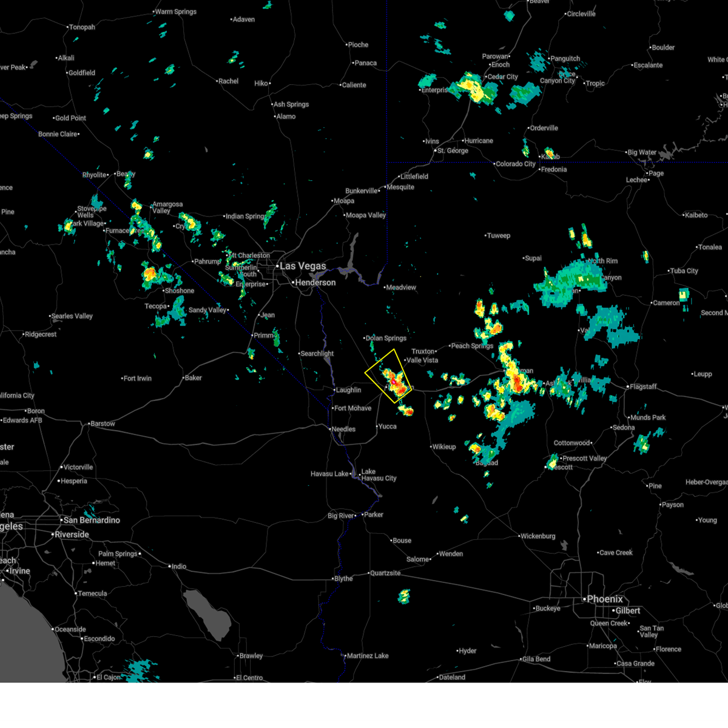Select the Tuweep label
Screen dimensions: 728x728
click(499, 236)
